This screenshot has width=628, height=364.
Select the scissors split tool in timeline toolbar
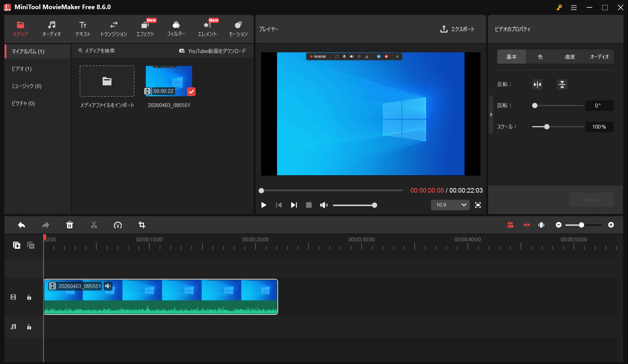(x=94, y=225)
